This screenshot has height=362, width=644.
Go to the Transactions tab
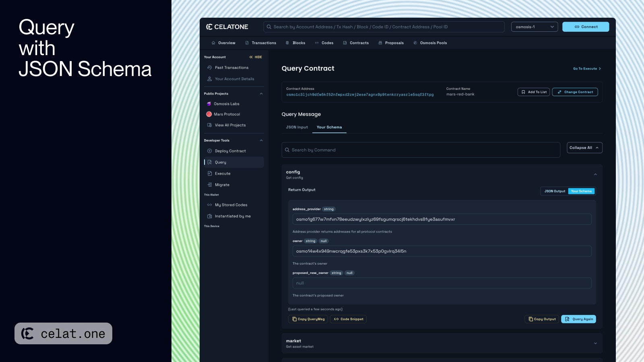(x=260, y=43)
